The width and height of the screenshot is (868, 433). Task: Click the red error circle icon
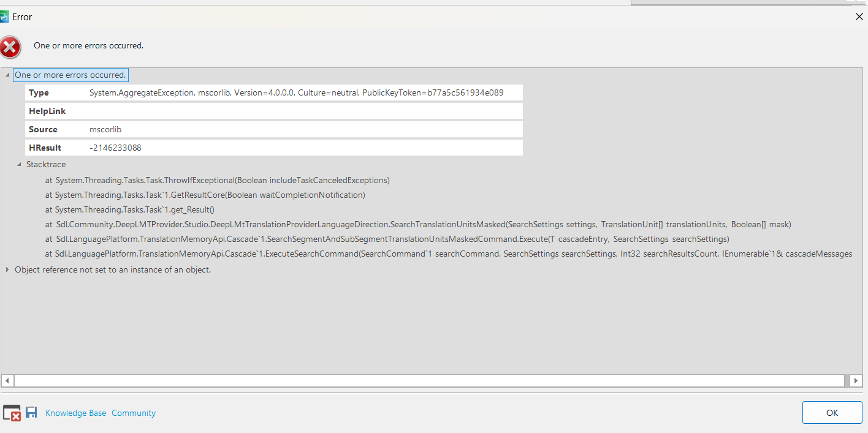tap(10, 47)
